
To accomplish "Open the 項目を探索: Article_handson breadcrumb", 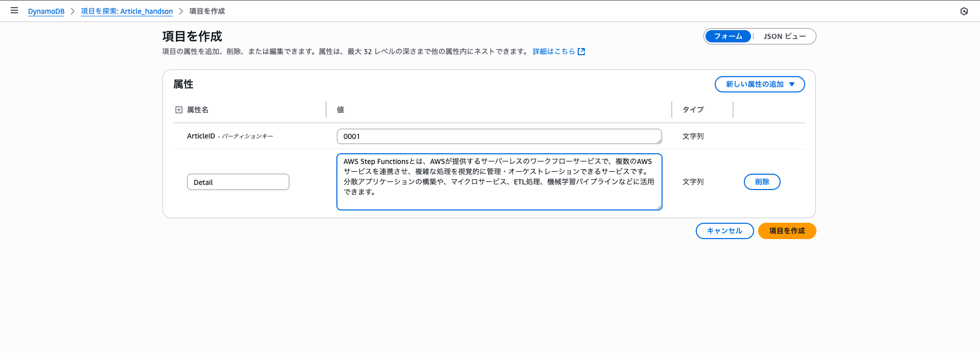I will (127, 11).
